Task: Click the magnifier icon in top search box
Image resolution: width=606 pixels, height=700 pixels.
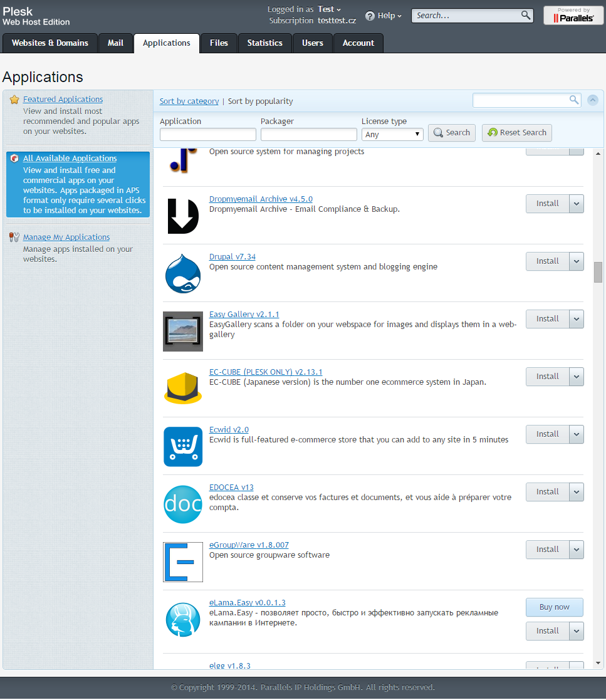Action: (526, 15)
